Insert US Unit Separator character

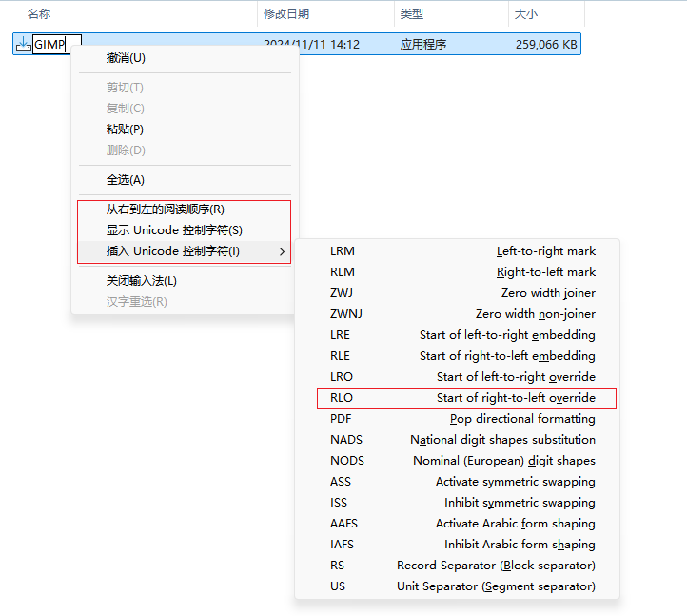click(462, 586)
